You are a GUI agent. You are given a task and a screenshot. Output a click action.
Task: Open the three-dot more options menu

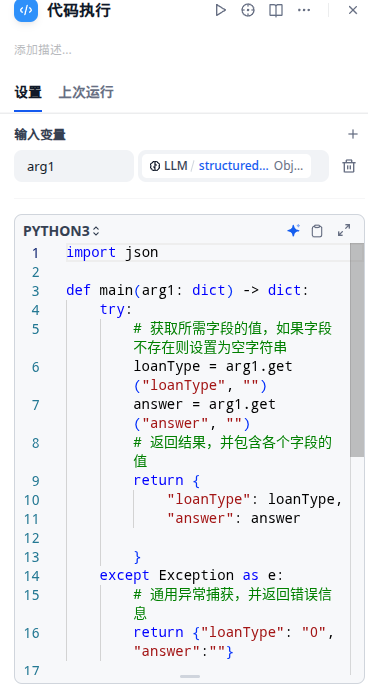point(304,10)
